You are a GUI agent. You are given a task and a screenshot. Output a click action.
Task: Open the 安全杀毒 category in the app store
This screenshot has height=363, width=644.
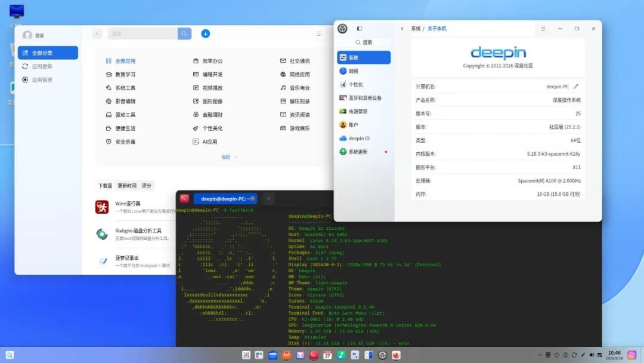(120, 141)
